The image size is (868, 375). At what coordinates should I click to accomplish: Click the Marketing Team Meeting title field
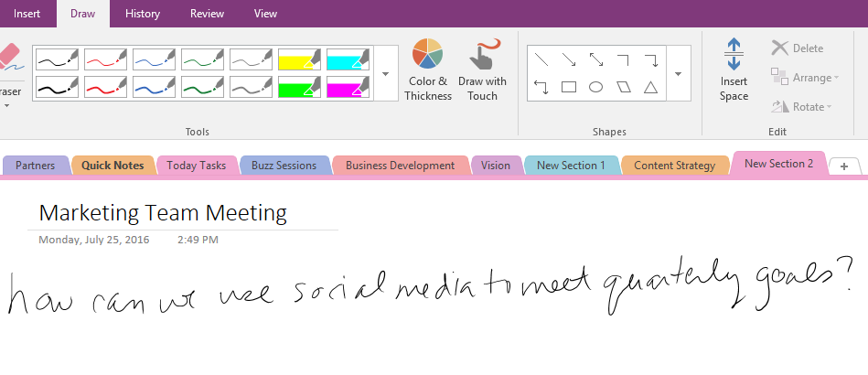163,213
